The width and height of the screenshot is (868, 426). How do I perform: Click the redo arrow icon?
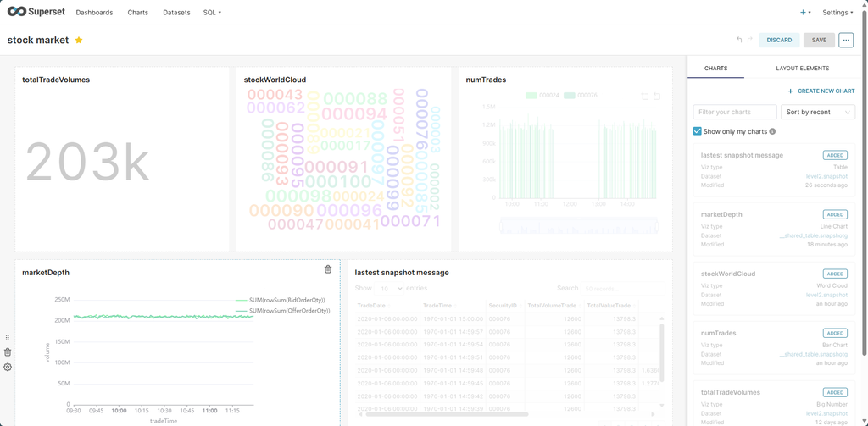pyautogui.click(x=750, y=40)
